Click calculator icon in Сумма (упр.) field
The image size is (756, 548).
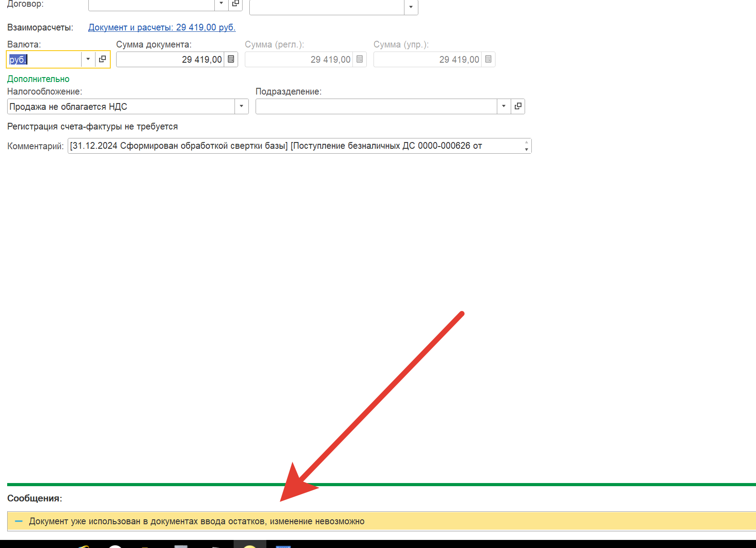tap(488, 59)
